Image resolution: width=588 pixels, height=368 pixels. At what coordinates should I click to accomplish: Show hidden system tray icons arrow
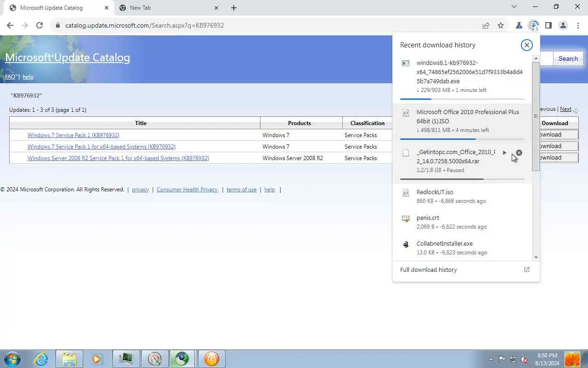491,359
